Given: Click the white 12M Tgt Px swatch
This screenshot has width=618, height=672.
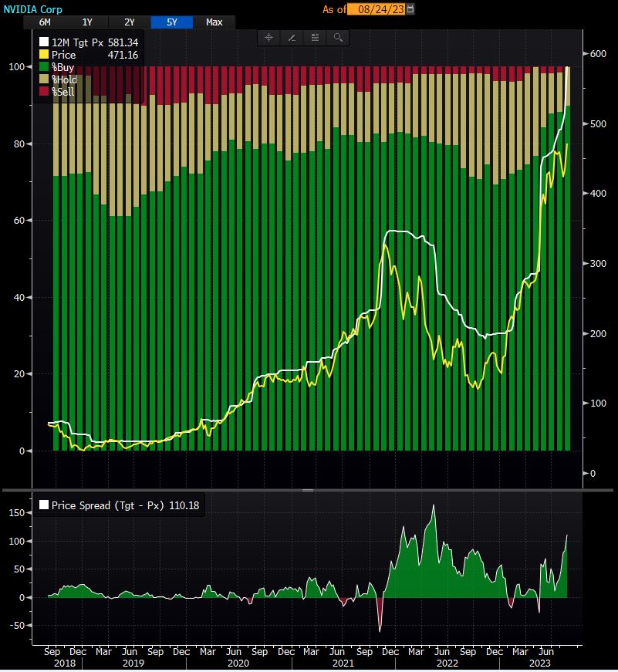Looking at the screenshot, I should pos(44,42).
